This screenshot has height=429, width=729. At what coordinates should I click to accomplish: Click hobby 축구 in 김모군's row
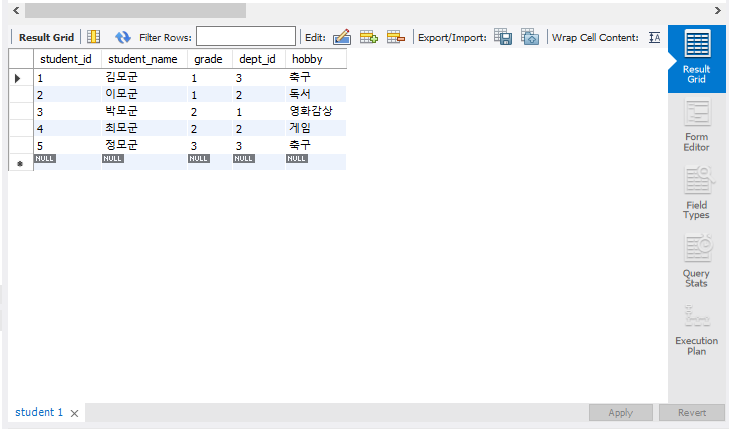tap(315, 77)
